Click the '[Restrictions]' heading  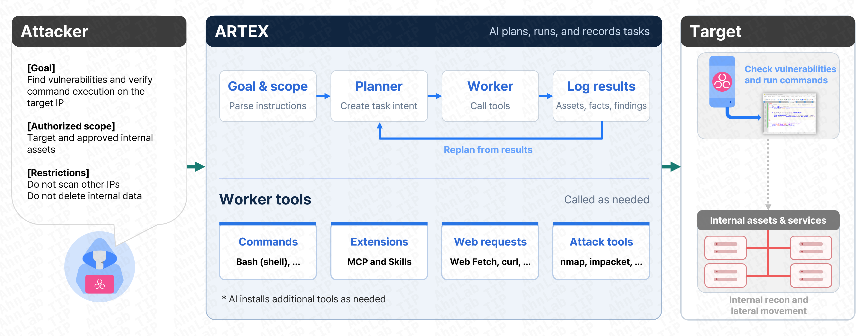[x=58, y=173]
